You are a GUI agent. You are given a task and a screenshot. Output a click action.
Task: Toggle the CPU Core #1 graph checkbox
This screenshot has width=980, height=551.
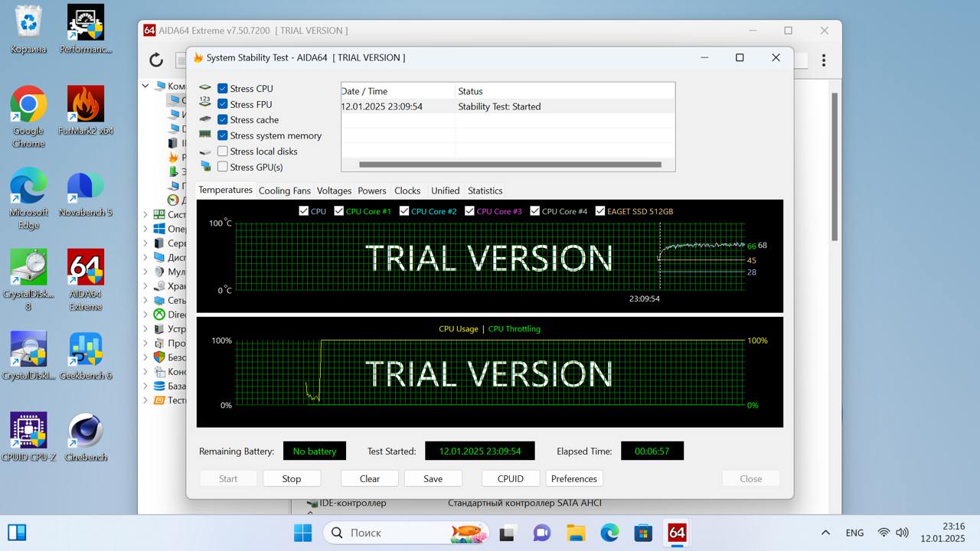point(339,211)
